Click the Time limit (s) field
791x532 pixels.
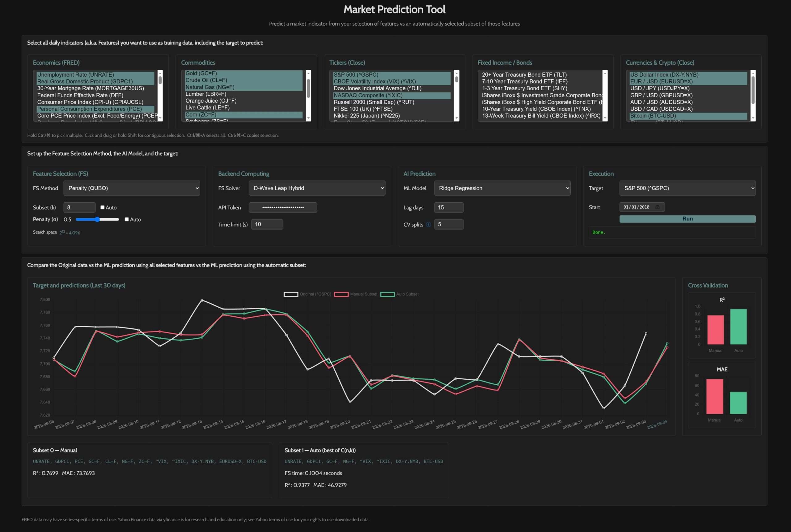pos(267,224)
